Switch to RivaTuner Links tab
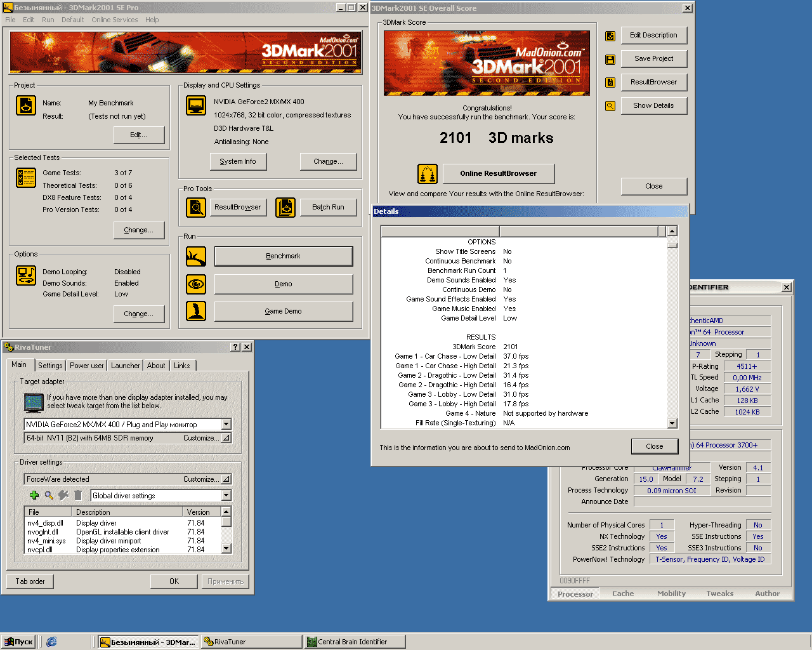 182,366
